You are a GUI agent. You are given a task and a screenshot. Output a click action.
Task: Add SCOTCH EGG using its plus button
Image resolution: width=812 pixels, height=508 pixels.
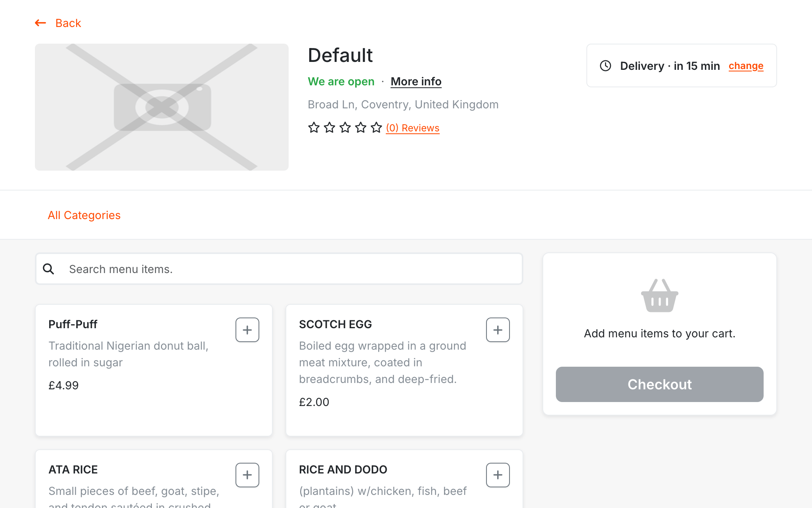(x=498, y=330)
